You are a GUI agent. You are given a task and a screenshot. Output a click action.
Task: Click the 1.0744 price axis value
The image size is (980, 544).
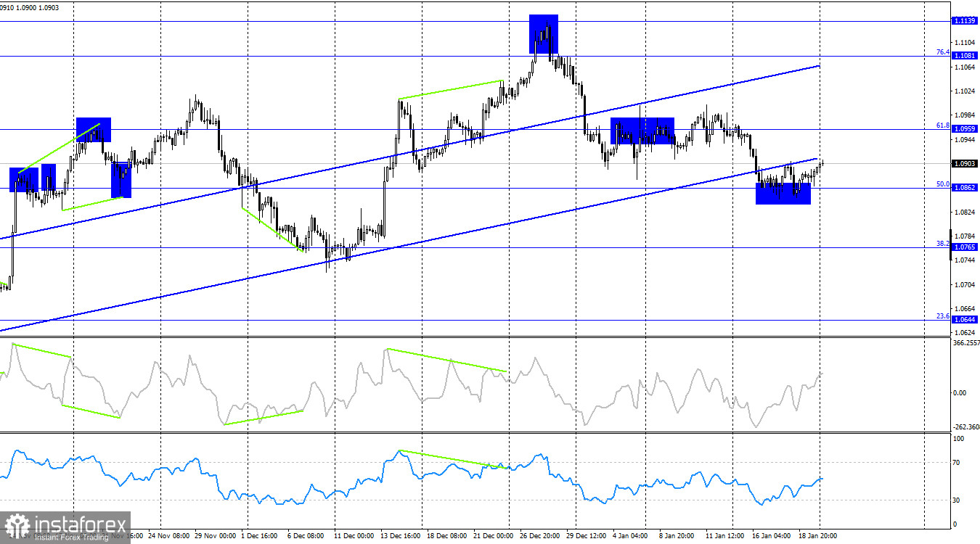click(965, 260)
